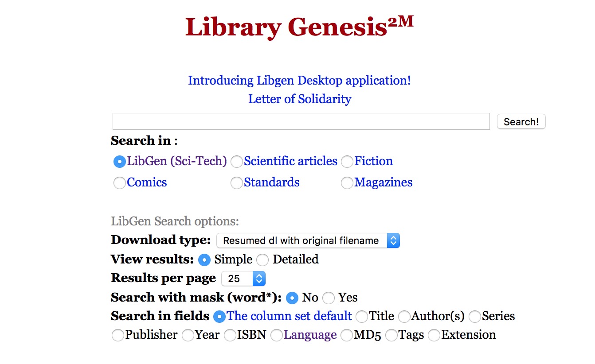
Task: Select the Fiction radio button
Action: [x=347, y=162]
